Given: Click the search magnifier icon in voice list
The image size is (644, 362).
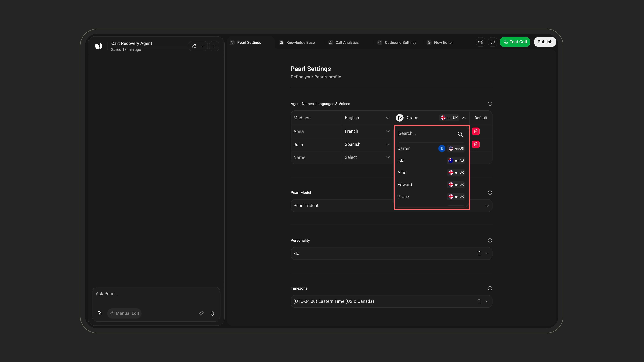Looking at the screenshot, I should pyautogui.click(x=460, y=134).
